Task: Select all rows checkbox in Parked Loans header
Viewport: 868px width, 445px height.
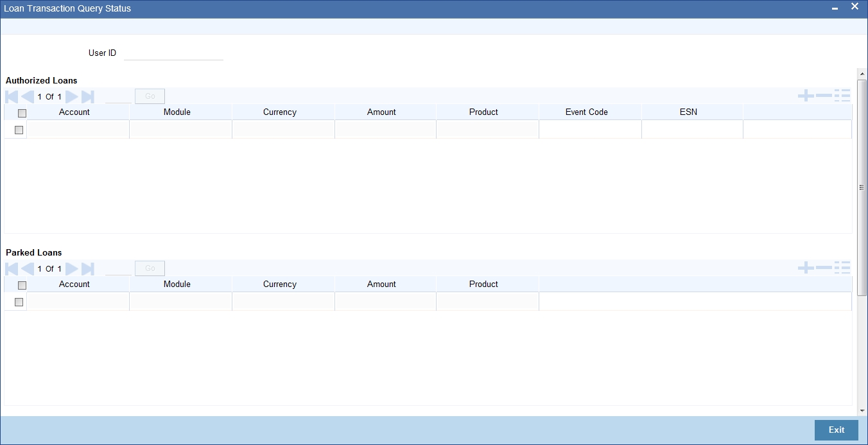Action: [x=22, y=285]
